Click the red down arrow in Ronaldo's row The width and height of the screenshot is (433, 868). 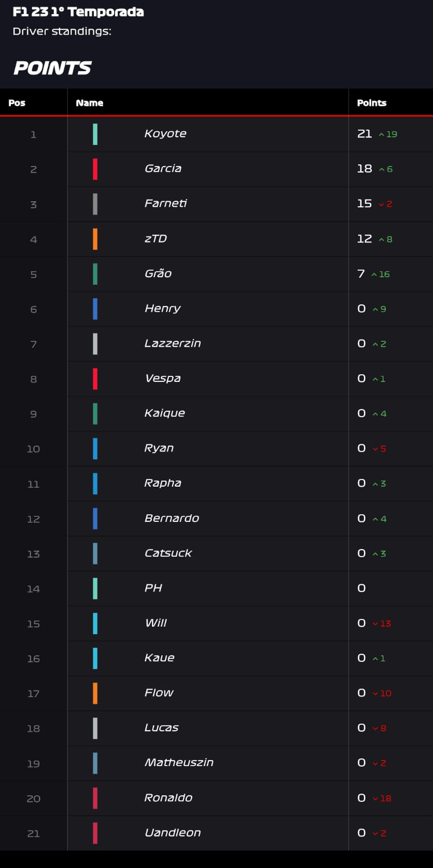pos(375,799)
